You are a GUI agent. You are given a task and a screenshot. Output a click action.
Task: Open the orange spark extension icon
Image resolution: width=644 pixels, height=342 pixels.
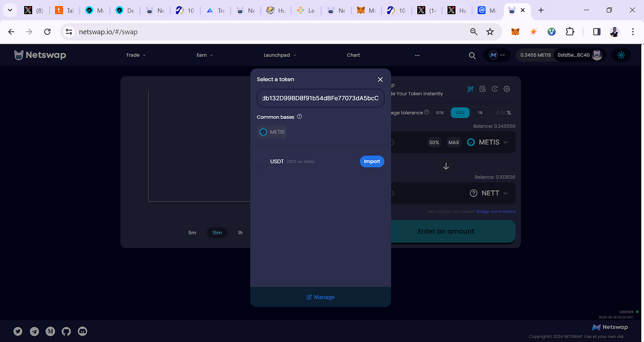click(x=534, y=32)
